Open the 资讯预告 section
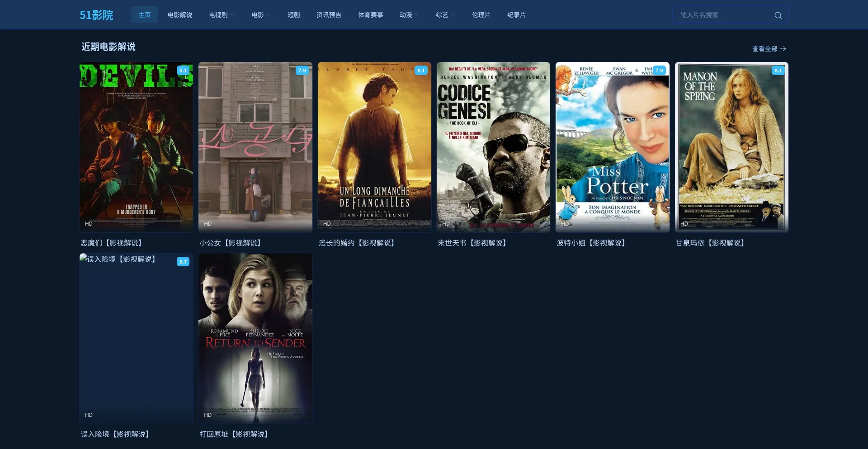Viewport: 868px width, 449px height. pos(329,15)
